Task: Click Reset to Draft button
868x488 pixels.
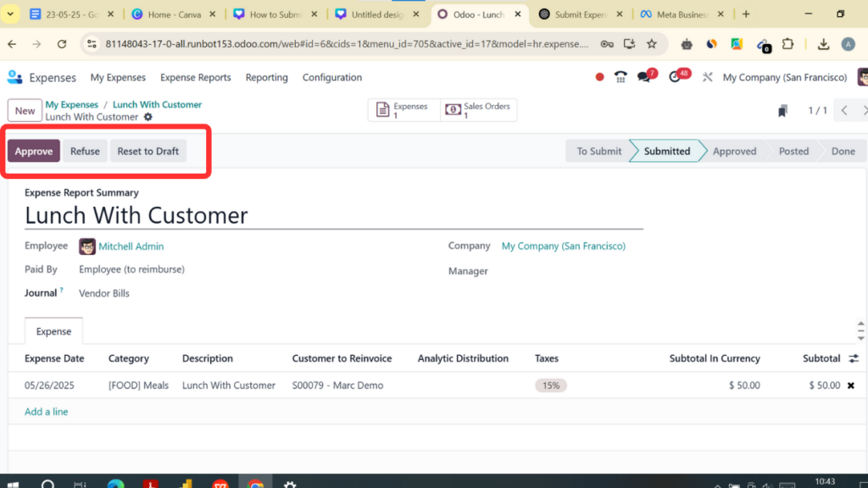Action: point(147,151)
